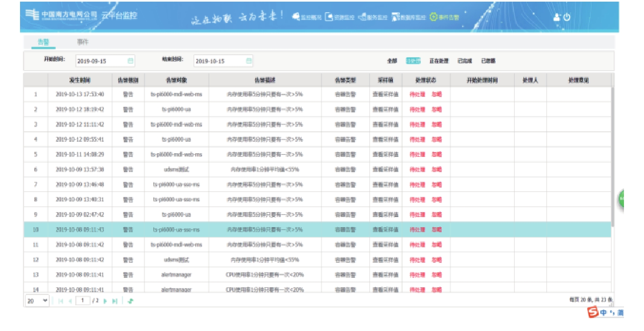Open page size dropdown showing 20

[37, 301]
